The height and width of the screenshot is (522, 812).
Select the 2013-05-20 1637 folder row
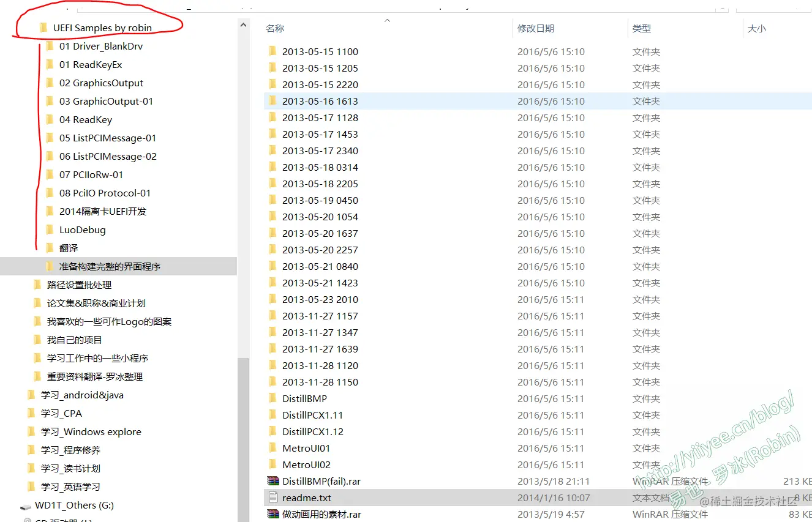pyautogui.click(x=538, y=234)
